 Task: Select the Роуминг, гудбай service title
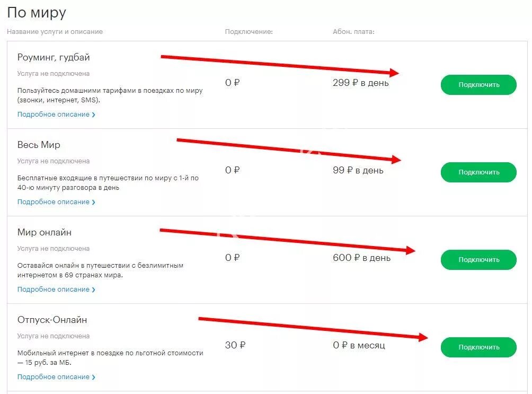pos(54,57)
